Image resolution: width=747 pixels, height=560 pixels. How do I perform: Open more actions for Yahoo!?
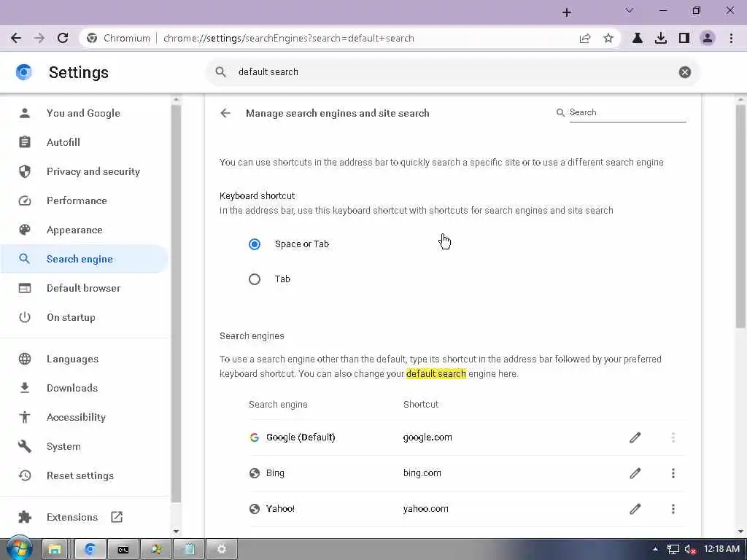673,508
